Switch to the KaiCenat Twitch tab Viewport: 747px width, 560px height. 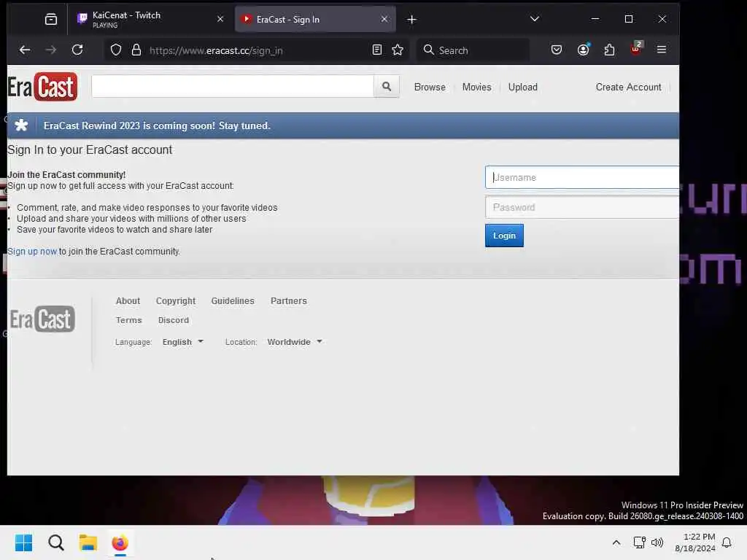pos(150,20)
